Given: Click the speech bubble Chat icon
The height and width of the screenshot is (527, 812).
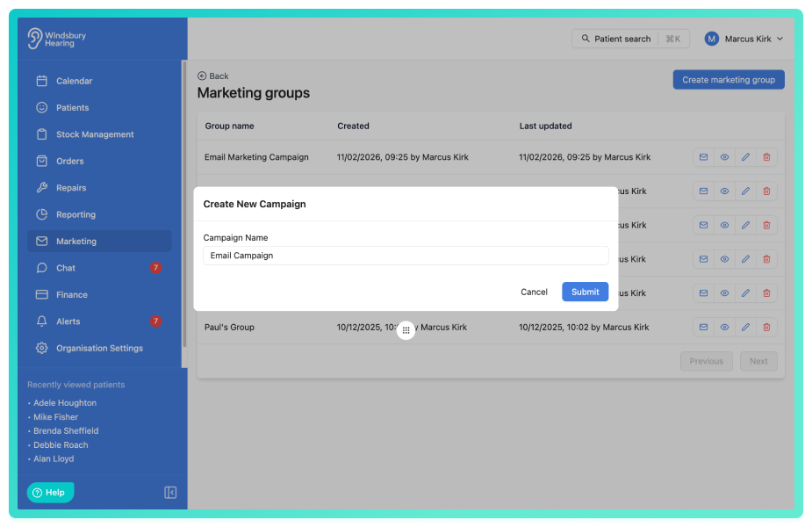Looking at the screenshot, I should tap(42, 268).
